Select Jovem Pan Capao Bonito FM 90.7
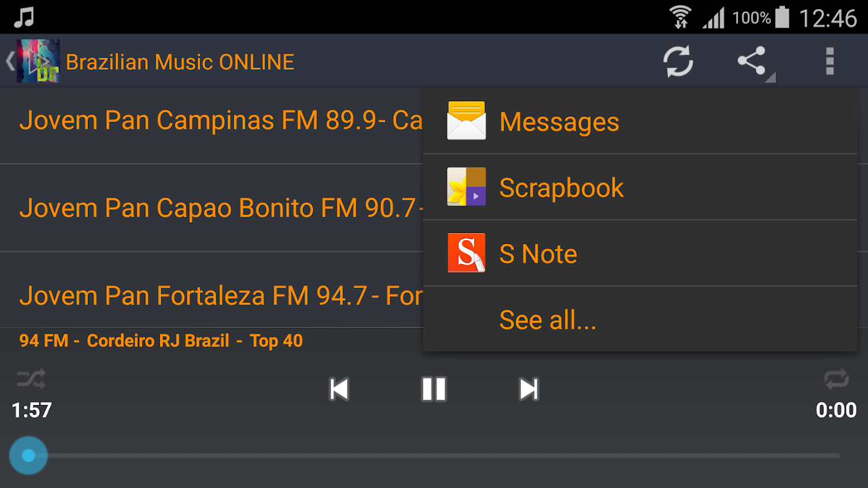Image resolution: width=868 pixels, height=488 pixels. 211,208
